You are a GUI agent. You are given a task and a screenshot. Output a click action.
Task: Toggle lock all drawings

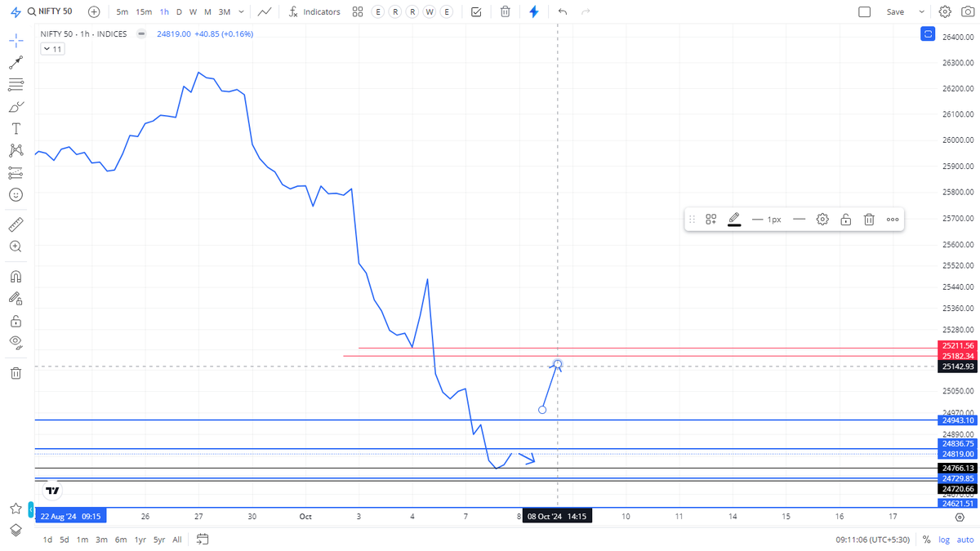[16, 321]
